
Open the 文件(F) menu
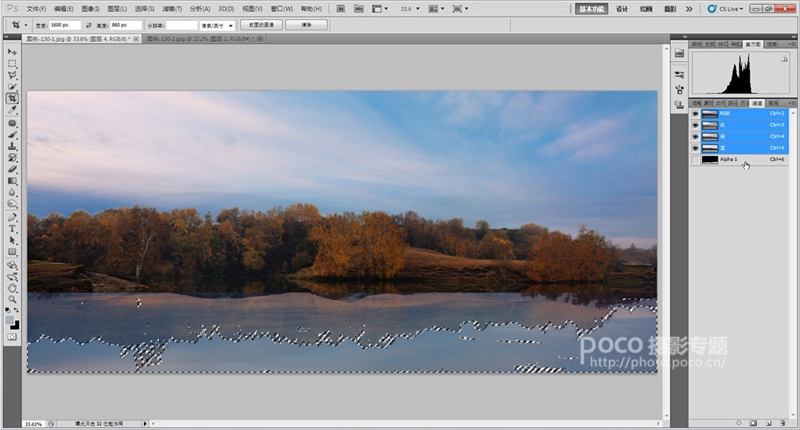tap(36, 9)
